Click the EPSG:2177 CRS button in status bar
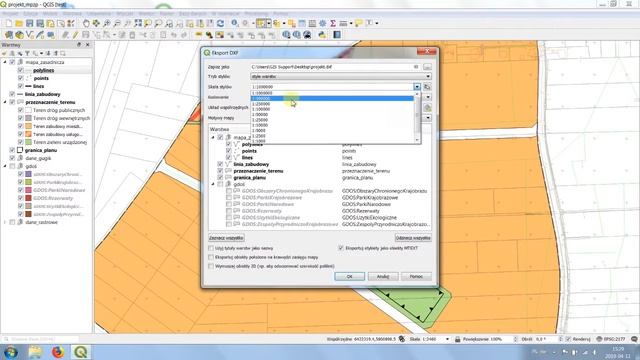Image resolution: width=640 pixels, height=360 pixels. [611, 339]
